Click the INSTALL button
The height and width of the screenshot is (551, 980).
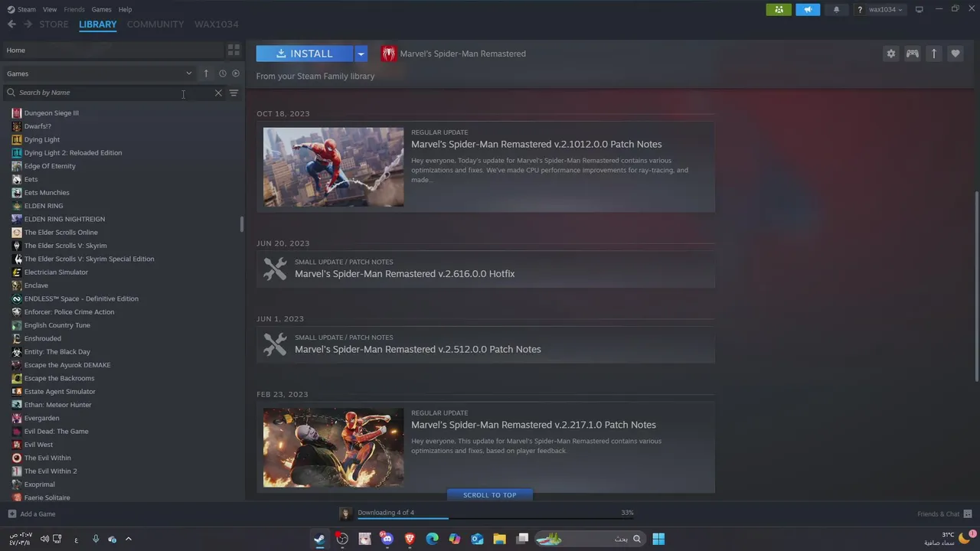pos(305,54)
